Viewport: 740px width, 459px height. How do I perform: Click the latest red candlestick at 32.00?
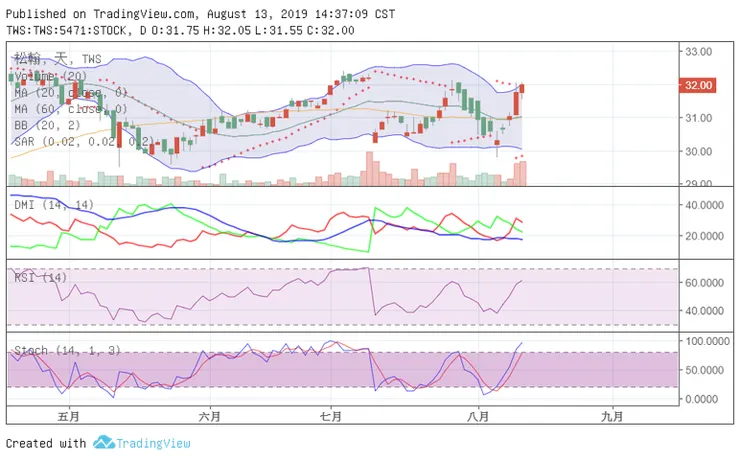(522, 88)
